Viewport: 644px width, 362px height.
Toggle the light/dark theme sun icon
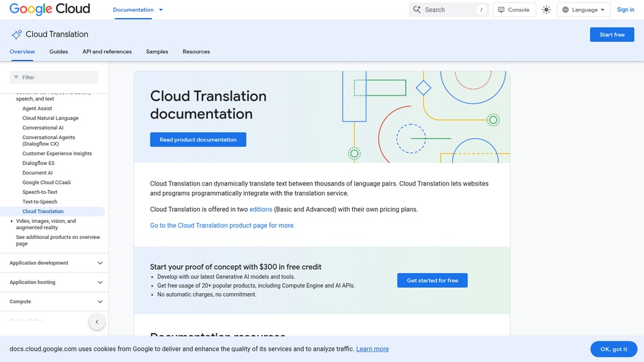[x=546, y=10]
